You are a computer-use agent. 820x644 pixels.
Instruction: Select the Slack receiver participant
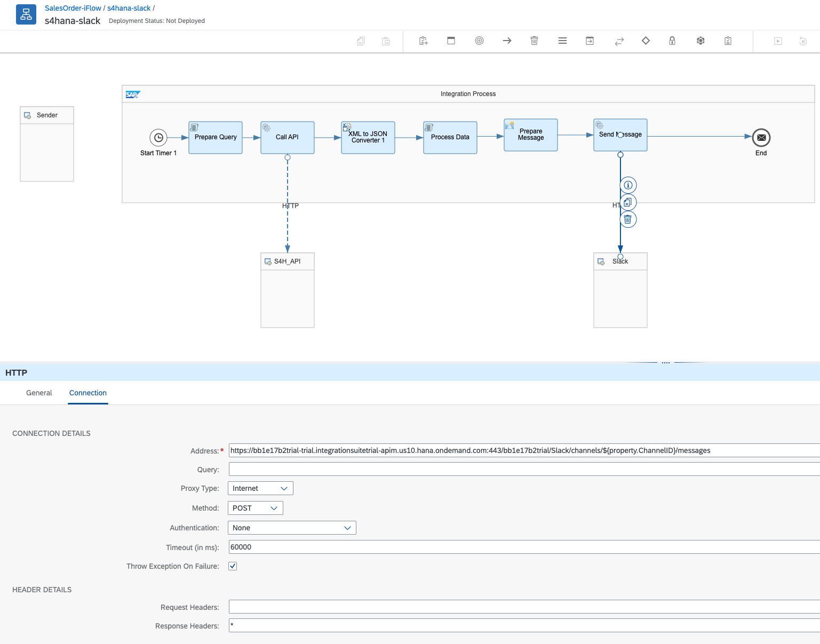620,290
